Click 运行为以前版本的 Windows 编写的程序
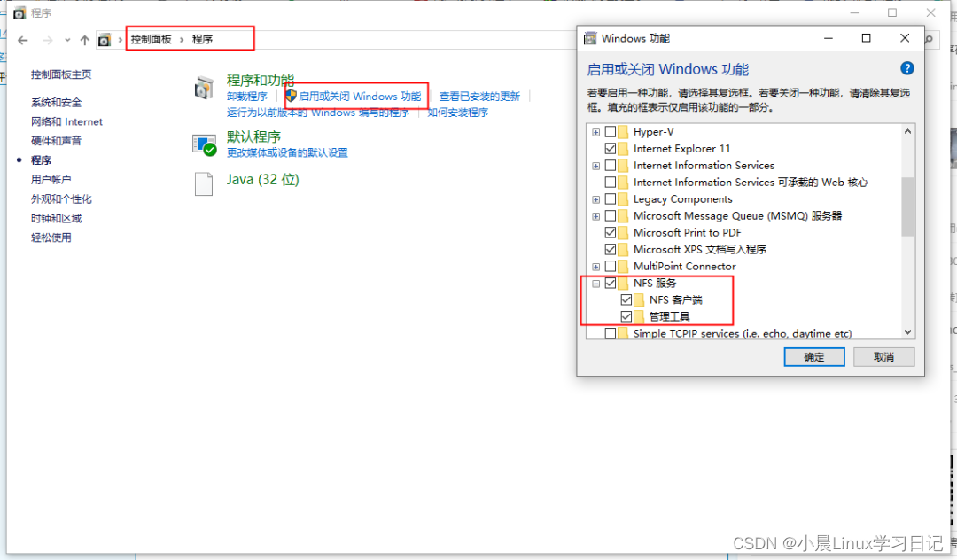 tap(318, 113)
